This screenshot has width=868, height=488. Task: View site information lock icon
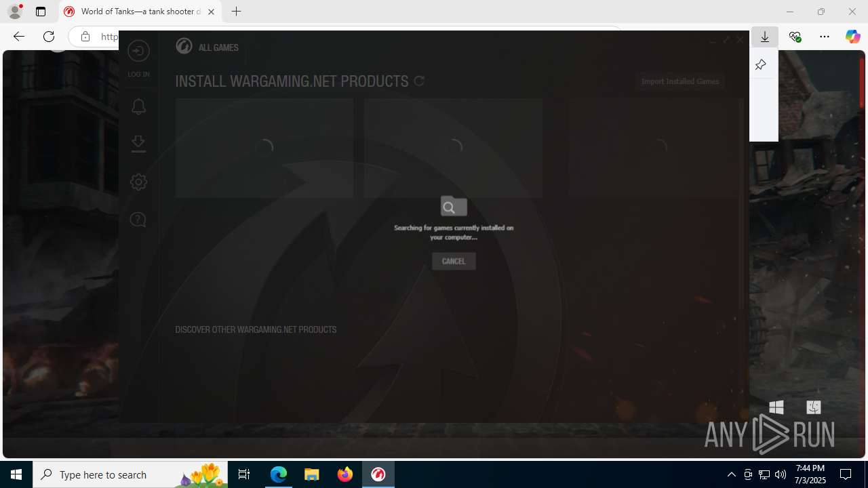click(x=85, y=37)
